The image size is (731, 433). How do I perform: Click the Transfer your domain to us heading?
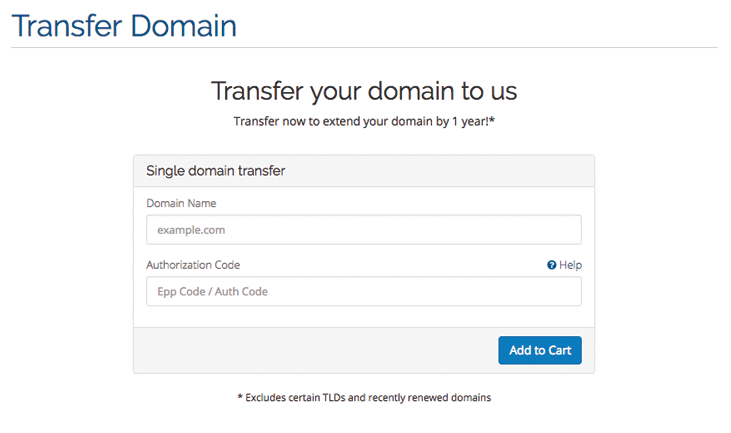point(364,91)
